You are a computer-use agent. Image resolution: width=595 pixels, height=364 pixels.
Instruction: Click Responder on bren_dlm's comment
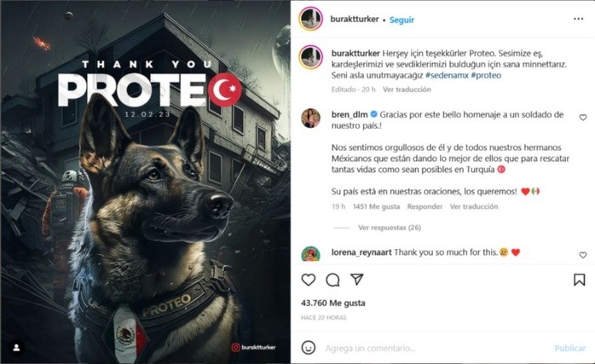425,207
